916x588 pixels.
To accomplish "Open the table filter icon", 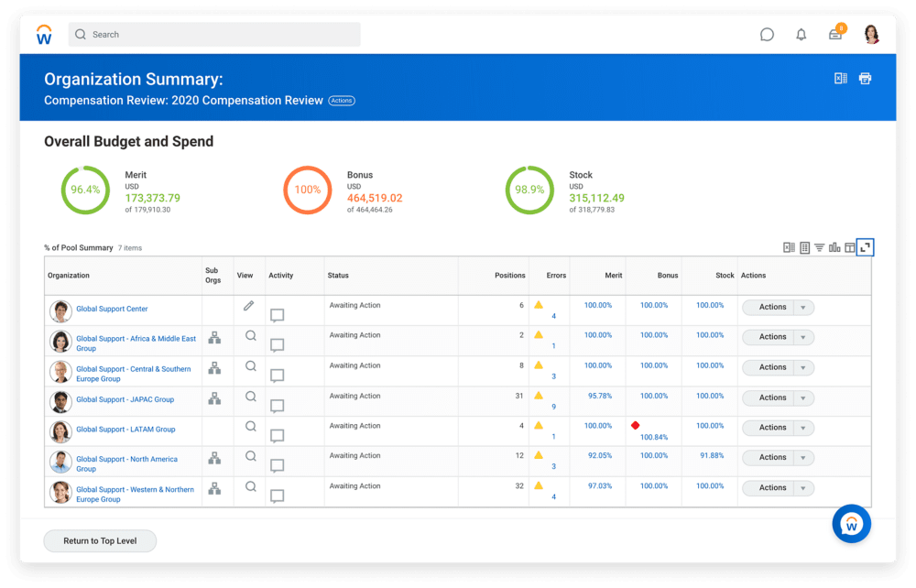I will click(x=819, y=247).
